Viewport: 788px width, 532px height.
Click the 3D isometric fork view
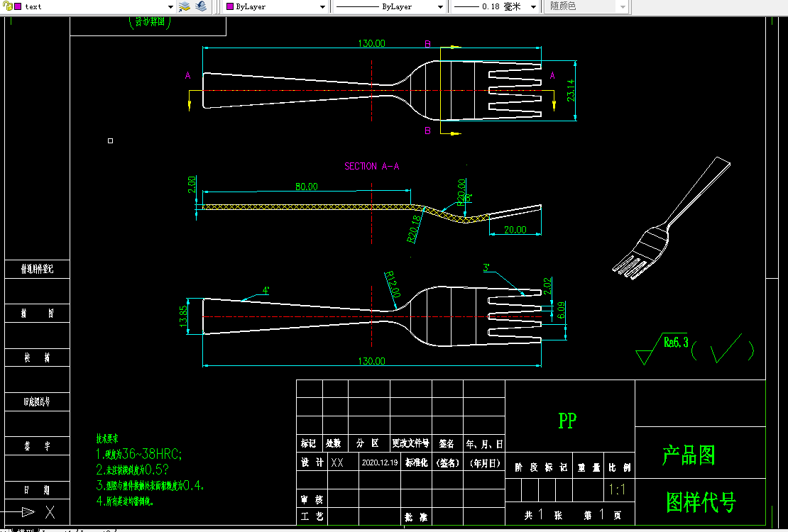[x=672, y=218]
